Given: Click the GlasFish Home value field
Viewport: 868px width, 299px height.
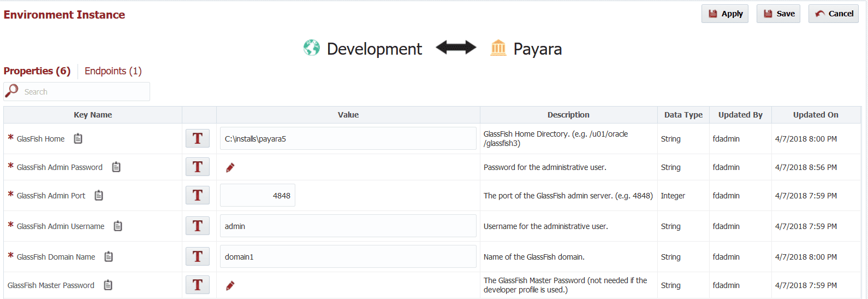Looking at the screenshot, I should click(x=348, y=138).
